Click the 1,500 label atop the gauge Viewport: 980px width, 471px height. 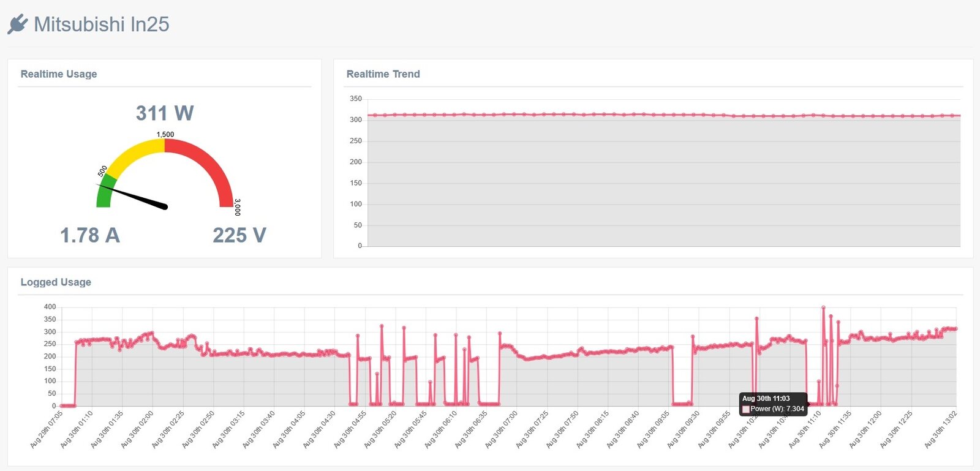(x=165, y=134)
